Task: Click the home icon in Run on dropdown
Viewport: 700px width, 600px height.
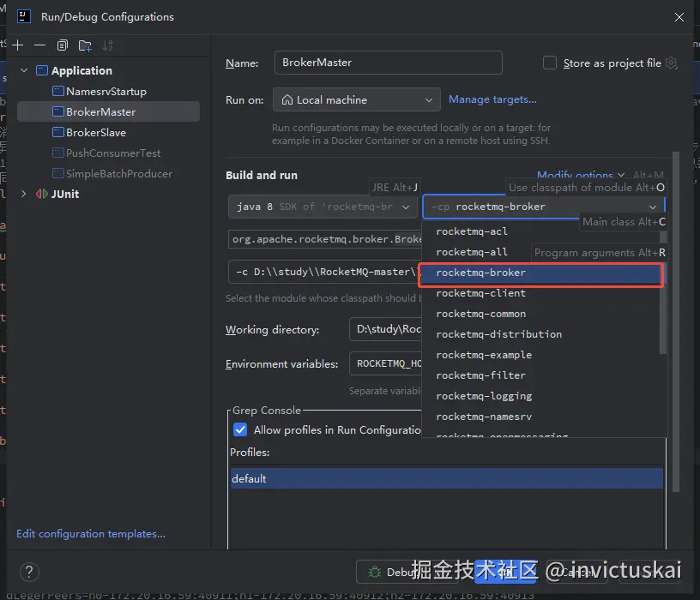Action: 287,99
